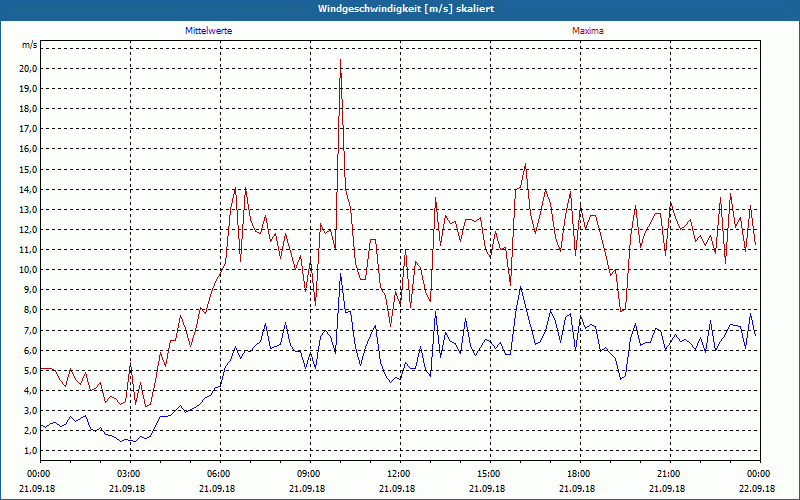Click the 17,0 y-axis value
800x500 pixels.
point(29,129)
